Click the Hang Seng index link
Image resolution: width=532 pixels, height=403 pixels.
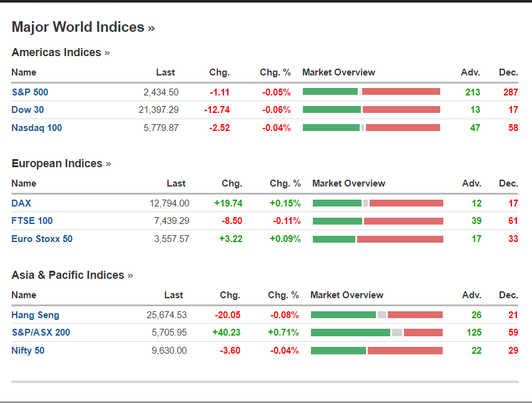(x=35, y=315)
